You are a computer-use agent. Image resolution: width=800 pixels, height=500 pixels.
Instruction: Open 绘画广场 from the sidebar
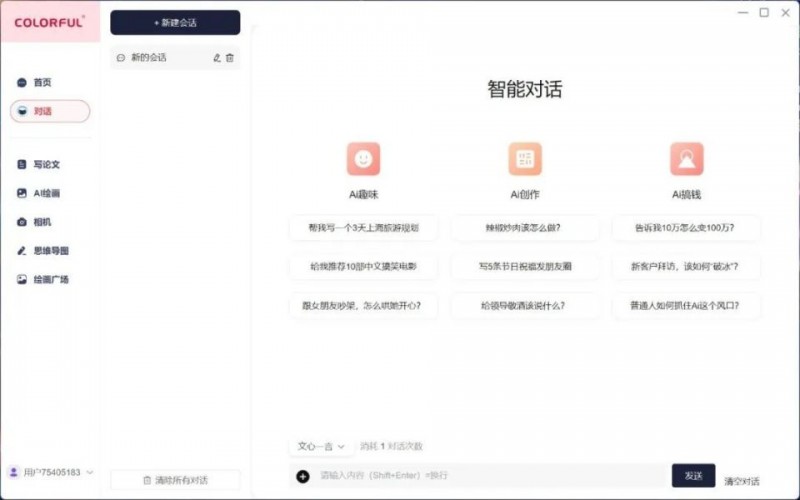pyautogui.click(x=49, y=280)
